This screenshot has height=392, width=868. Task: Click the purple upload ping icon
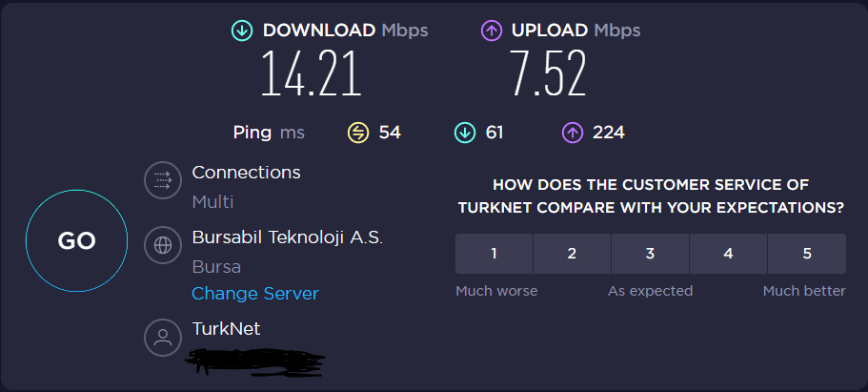[x=572, y=133]
